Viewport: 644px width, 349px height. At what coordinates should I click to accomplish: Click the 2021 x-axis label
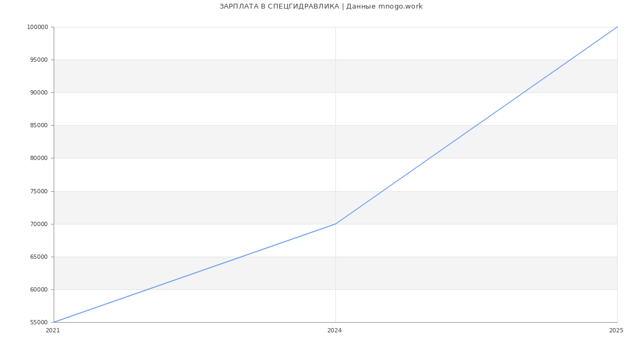click(53, 331)
